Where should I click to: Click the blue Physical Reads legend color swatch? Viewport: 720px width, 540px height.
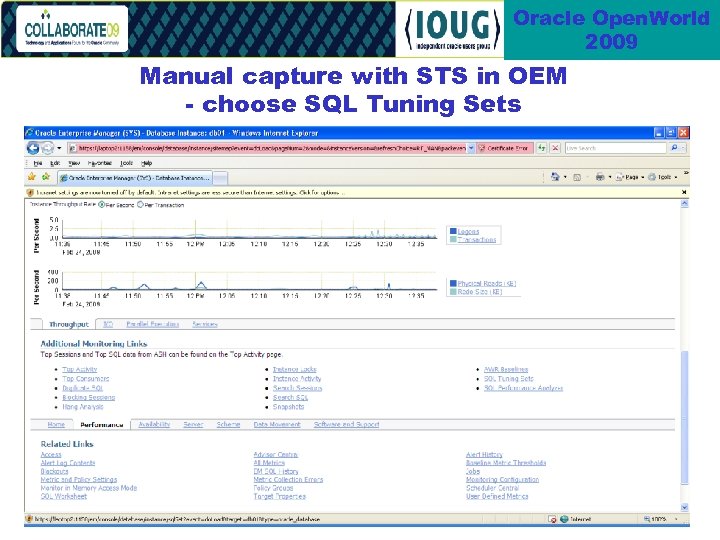click(453, 283)
